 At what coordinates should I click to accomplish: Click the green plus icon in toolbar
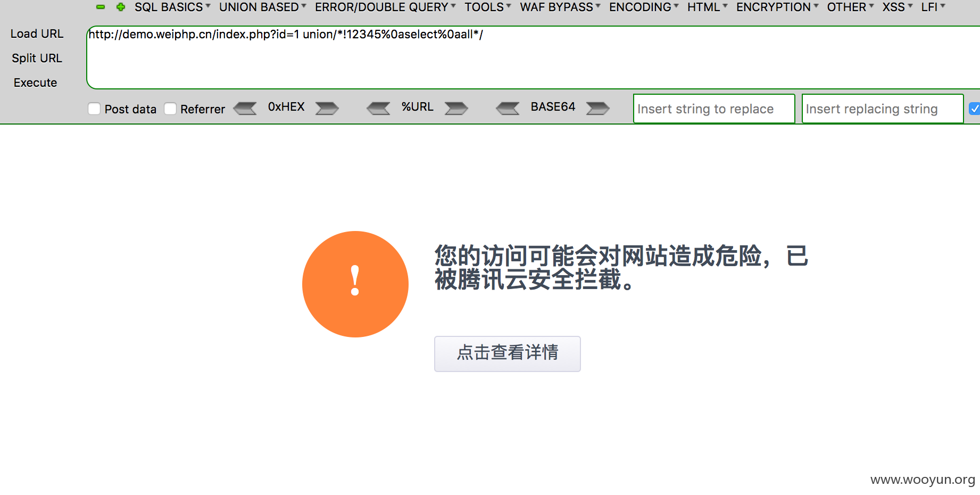(x=121, y=7)
